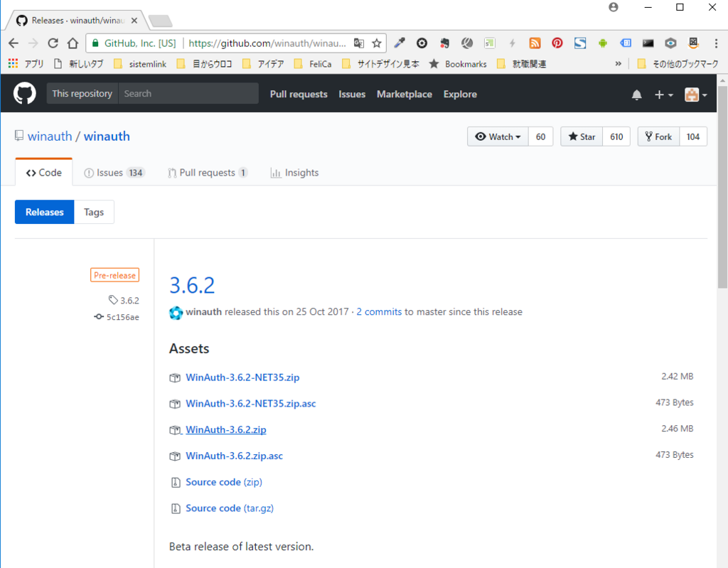View the 104 forks count
This screenshot has width=728, height=568.
(x=692, y=136)
